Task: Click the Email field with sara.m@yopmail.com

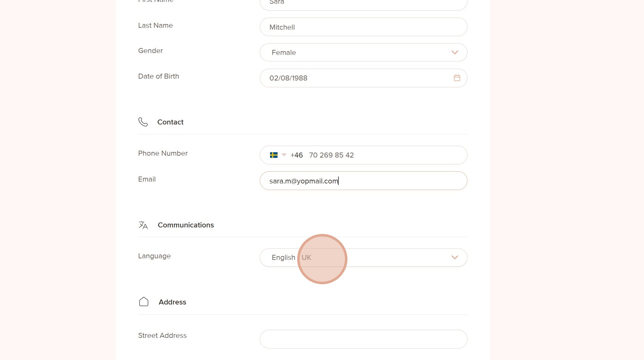Action: click(363, 181)
